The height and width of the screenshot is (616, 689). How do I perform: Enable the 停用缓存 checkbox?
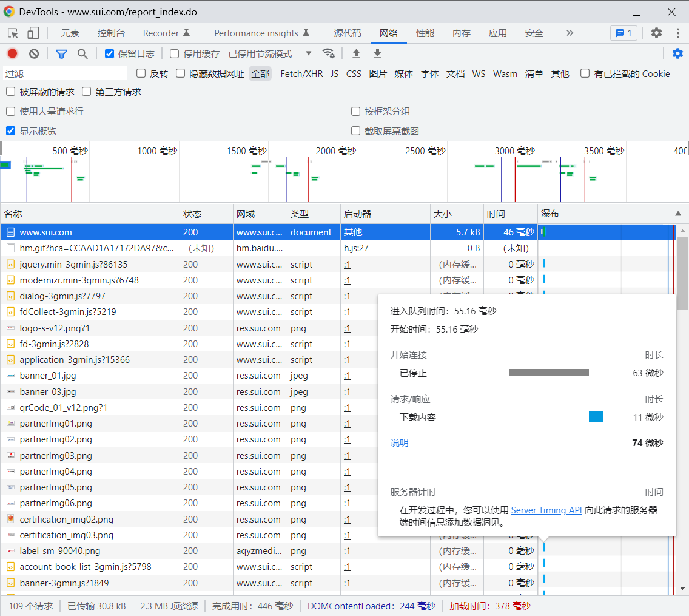pyautogui.click(x=175, y=54)
